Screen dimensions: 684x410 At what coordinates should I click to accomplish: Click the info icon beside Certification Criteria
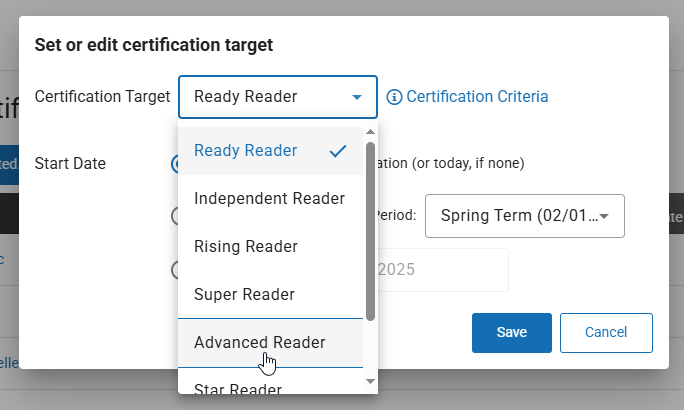tap(394, 97)
